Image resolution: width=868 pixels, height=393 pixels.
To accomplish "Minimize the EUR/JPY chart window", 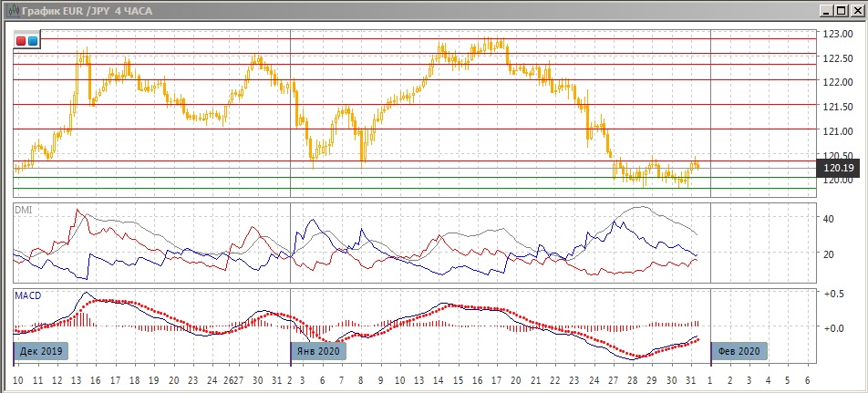I will click(827, 9).
